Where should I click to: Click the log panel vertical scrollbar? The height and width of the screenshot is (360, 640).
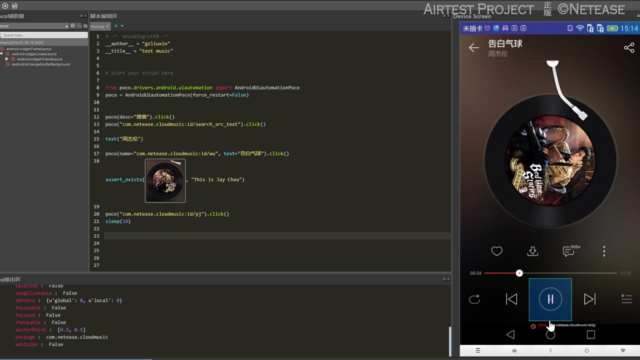pyautogui.click(x=449, y=342)
